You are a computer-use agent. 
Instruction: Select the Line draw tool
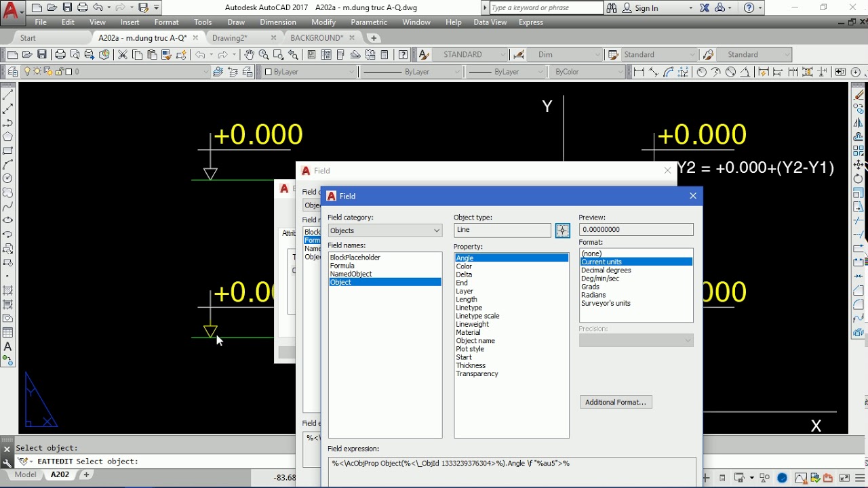pyautogui.click(x=7, y=95)
